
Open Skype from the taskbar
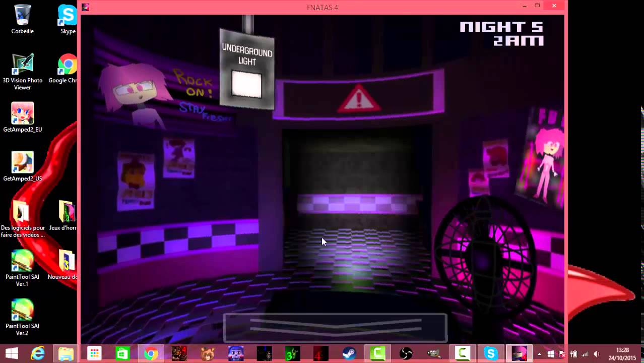coord(491,353)
